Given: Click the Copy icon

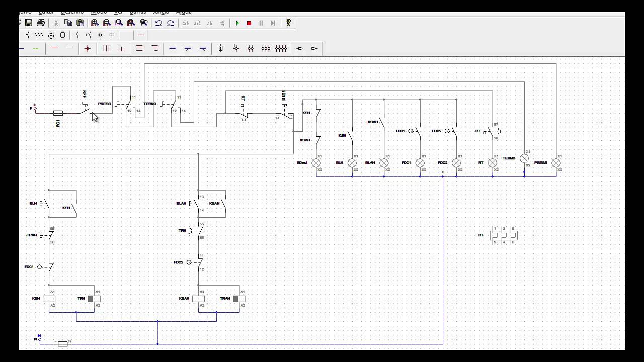Looking at the screenshot, I should point(68,23).
